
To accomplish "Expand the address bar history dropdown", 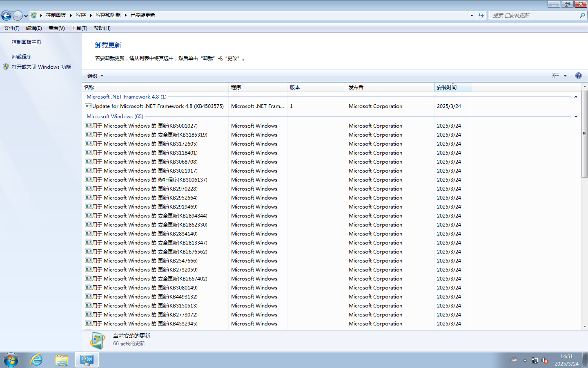I will (472, 16).
